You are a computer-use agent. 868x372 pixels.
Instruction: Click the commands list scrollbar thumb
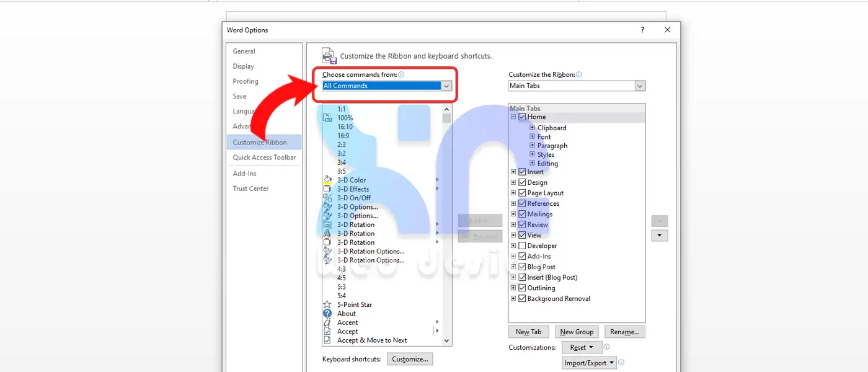coord(446,119)
